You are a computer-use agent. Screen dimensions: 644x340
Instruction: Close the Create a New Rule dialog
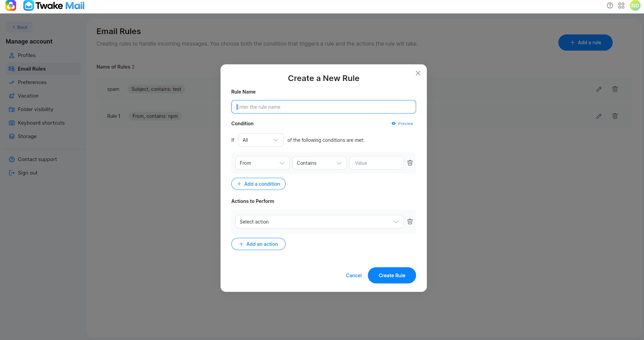pyautogui.click(x=418, y=73)
